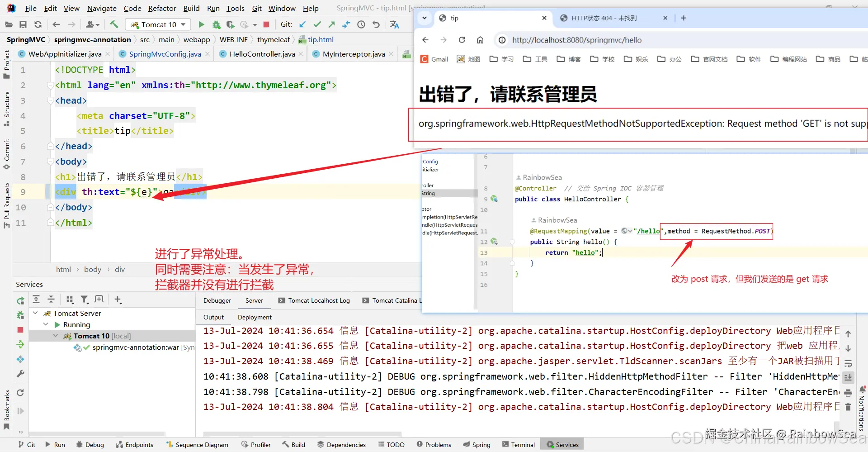Open the Problems tool window
868x452 pixels.
coord(434,444)
